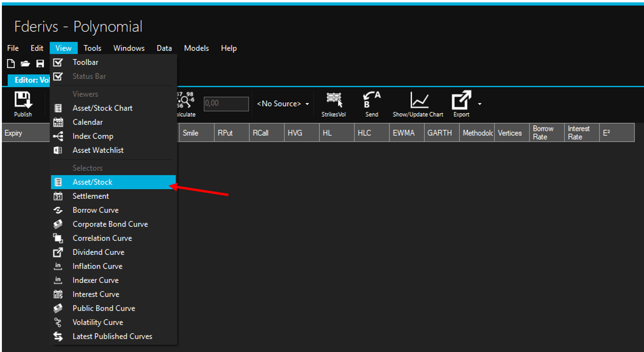Click the Save floppy disk icon

point(41,64)
